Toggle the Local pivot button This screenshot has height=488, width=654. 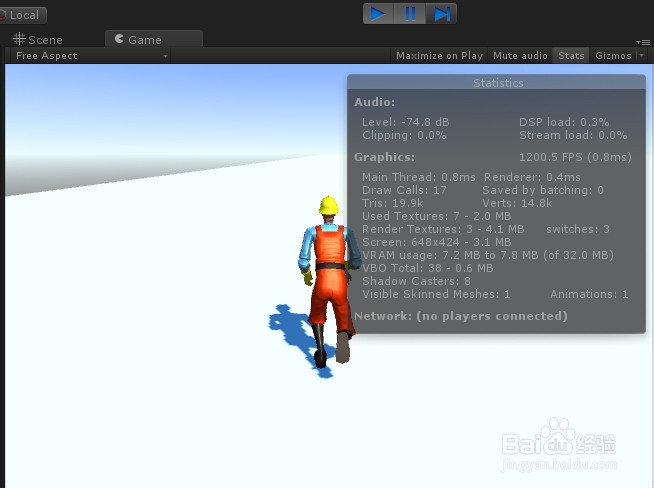[x=23, y=15]
